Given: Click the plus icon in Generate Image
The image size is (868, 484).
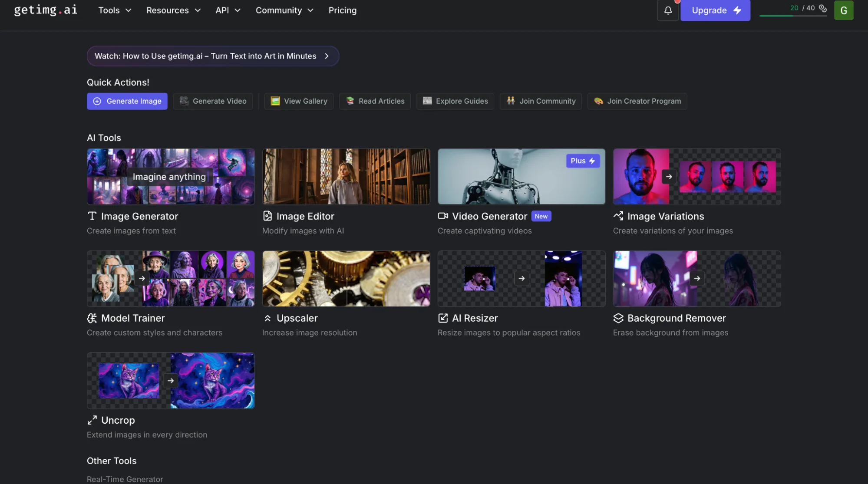Looking at the screenshot, I should click(97, 101).
